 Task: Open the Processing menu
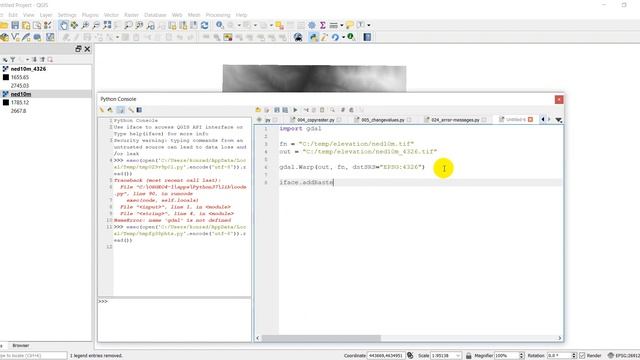pos(218,15)
